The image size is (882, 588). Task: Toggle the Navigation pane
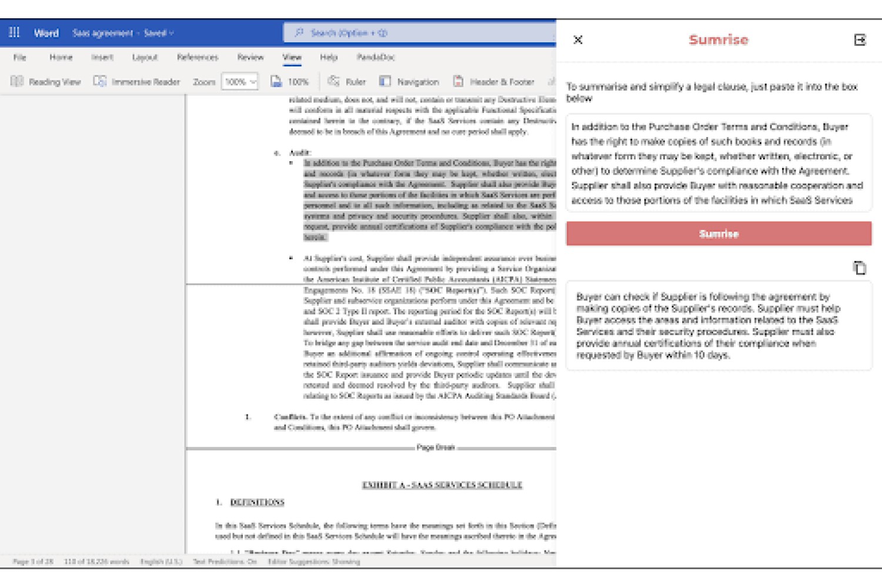coord(409,81)
